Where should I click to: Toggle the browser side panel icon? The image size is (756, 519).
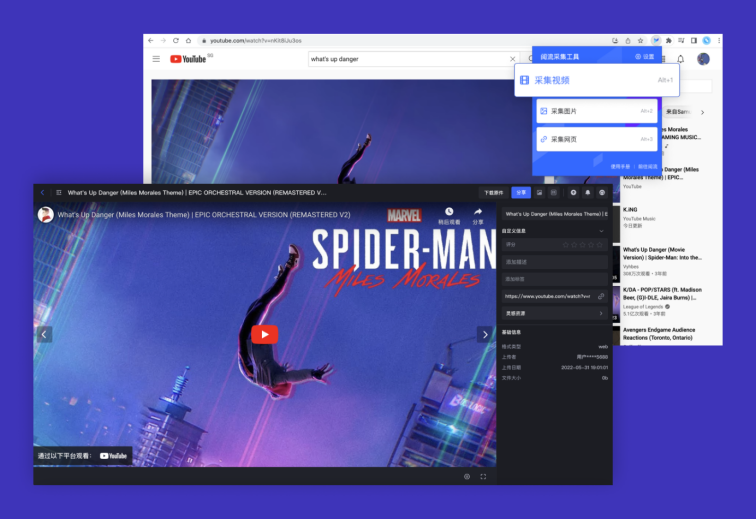pyautogui.click(x=694, y=41)
